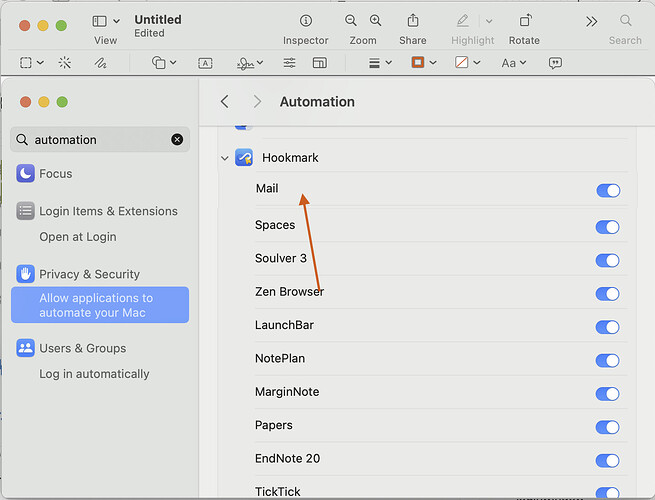Rotate the image with the Rotate button
655x500 pixels.
coord(525,20)
